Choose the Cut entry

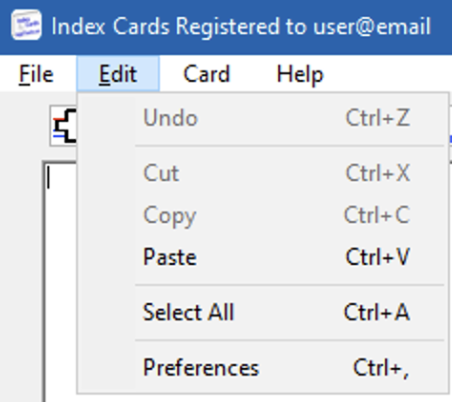[x=263, y=173]
